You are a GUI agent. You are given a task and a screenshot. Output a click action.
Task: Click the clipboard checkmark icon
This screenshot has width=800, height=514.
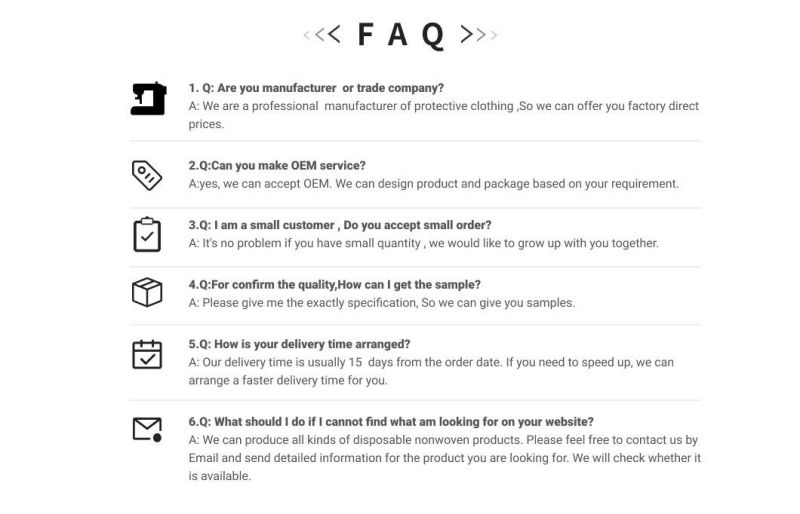(147, 234)
